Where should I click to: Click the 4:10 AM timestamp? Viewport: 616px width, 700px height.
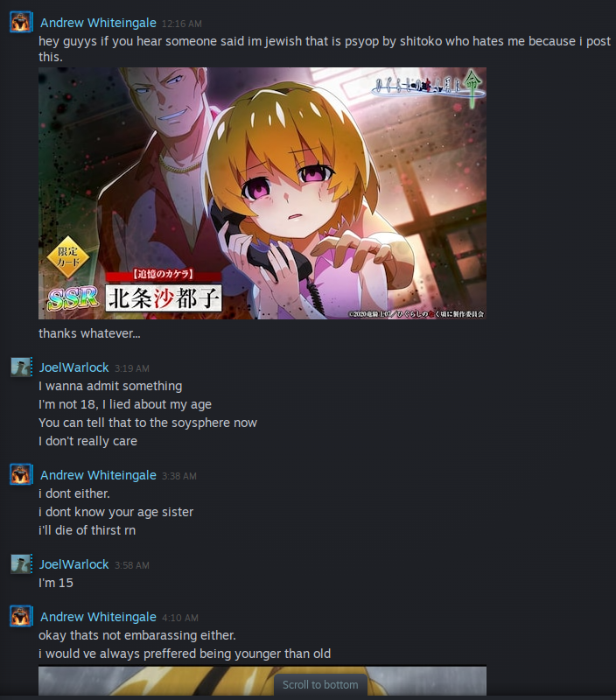click(180, 618)
